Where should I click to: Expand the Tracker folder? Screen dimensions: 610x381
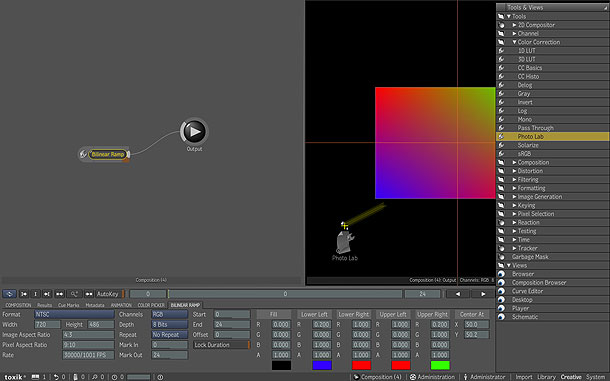[514, 248]
